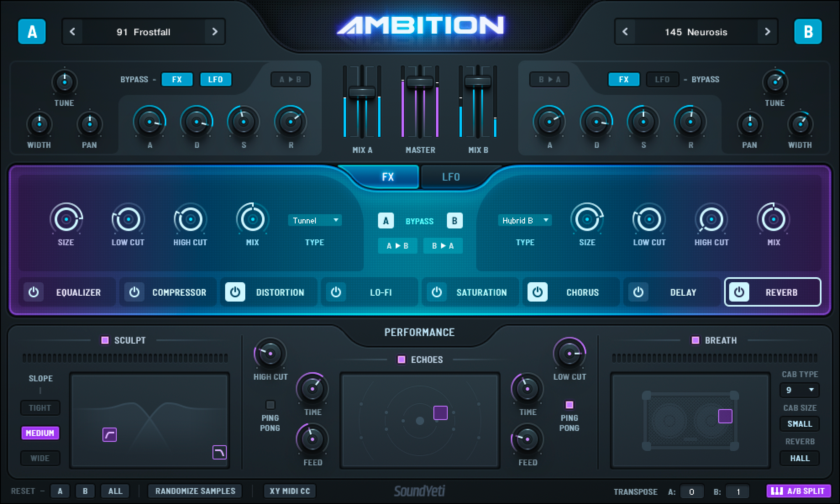Turn off the Distortion power icon
Viewport: 840px width, 504px height.
tap(235, 292)
